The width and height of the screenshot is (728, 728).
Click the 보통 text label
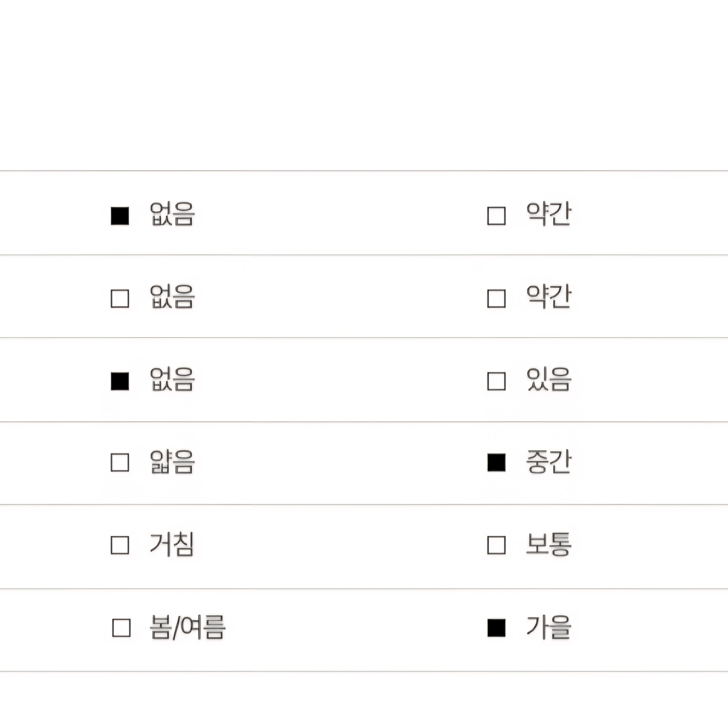[549, 544]
